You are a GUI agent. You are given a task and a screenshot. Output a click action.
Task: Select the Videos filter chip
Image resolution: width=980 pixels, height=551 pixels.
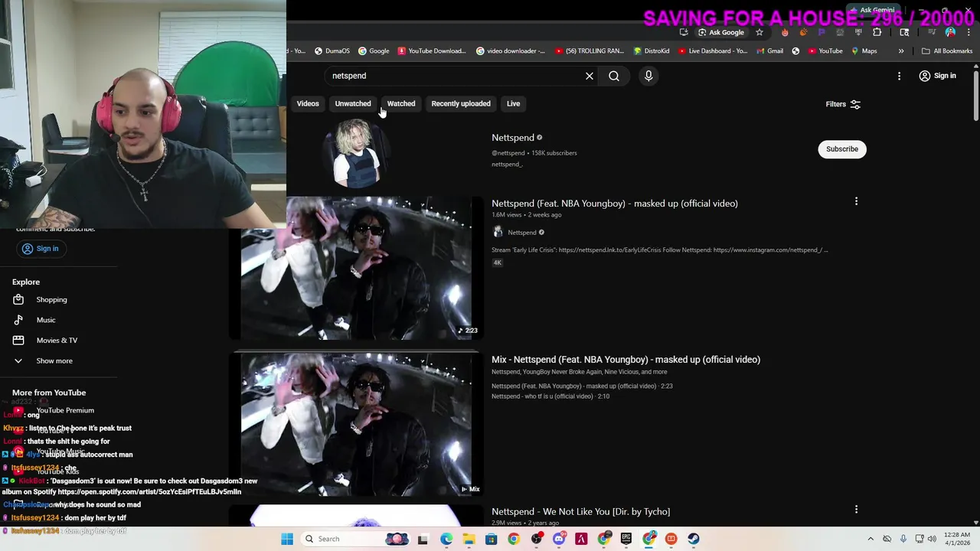[308, 103]
